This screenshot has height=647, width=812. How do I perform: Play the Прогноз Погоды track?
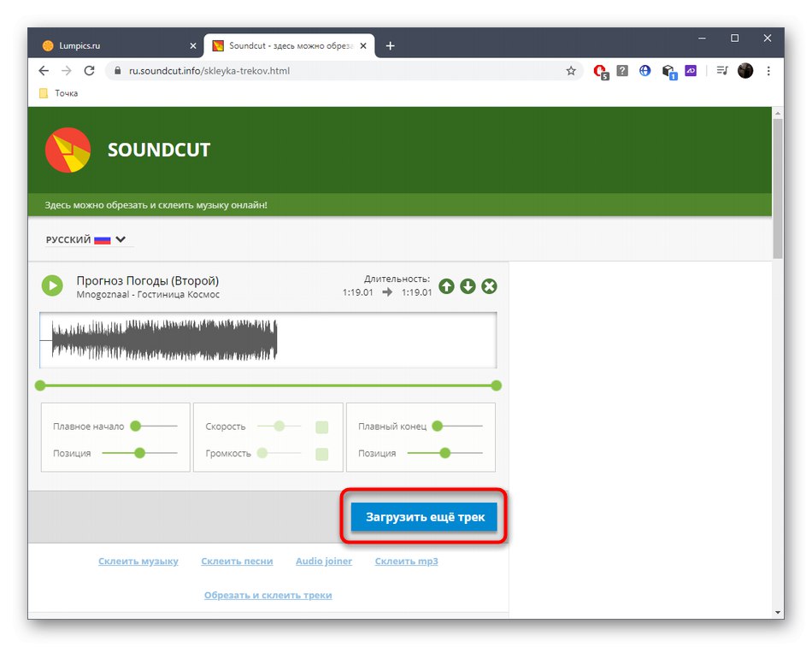click(52, 285)
